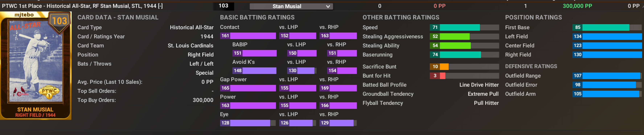Click the Cardinals logo on the card
Viewport: 644px width, 135px height.
point(21,92)
